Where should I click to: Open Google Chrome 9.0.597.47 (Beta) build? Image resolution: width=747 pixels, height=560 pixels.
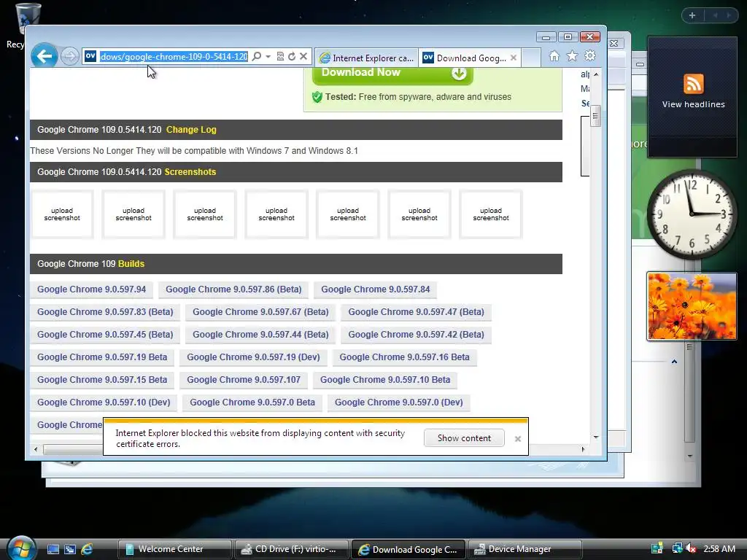[x=416, y=312]
